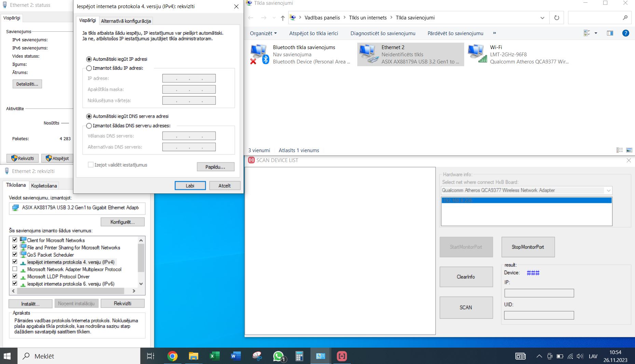Switch to the Alternatīvā konfigurācija tab
Image resolution: width=635 pixels, height=364 pixels.
point(126,21)
